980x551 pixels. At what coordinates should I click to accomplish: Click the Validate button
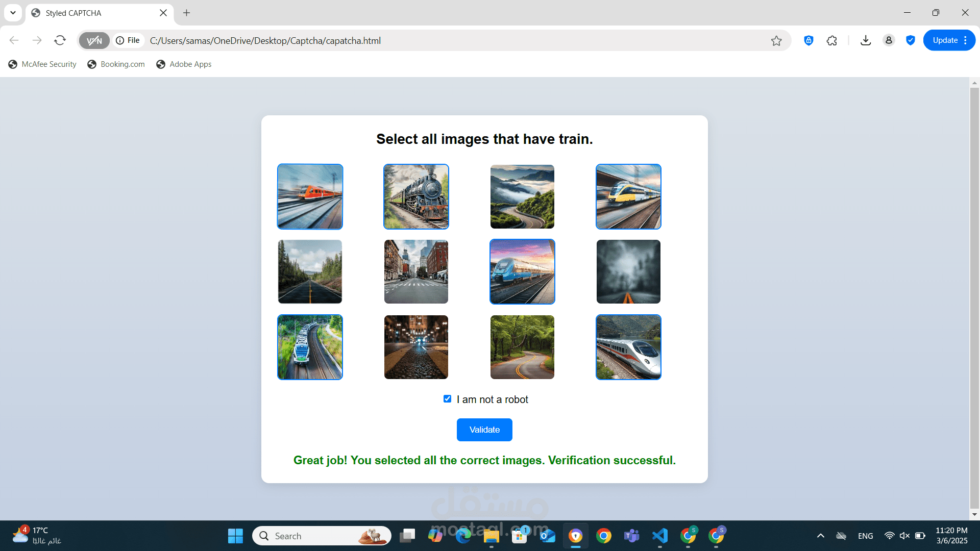484,430
